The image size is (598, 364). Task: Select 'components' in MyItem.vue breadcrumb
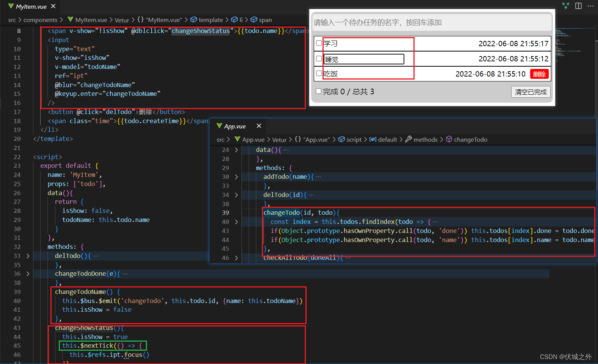pos(41,20)
